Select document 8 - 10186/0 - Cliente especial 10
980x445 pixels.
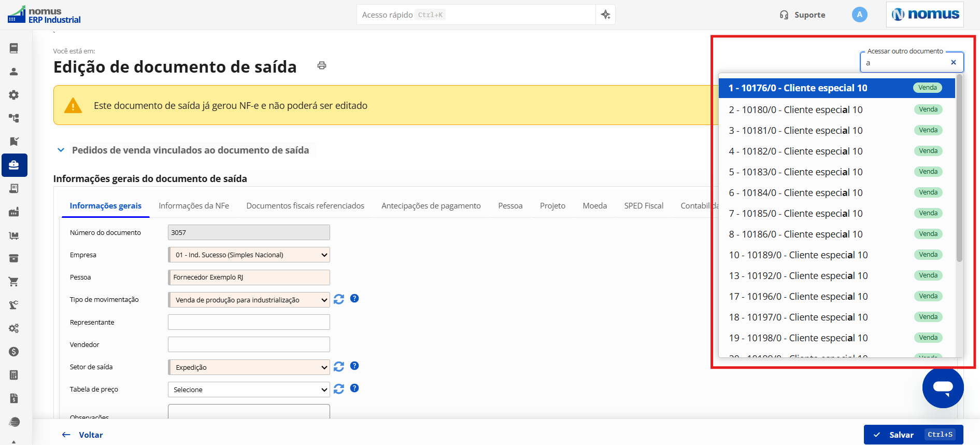836,234
